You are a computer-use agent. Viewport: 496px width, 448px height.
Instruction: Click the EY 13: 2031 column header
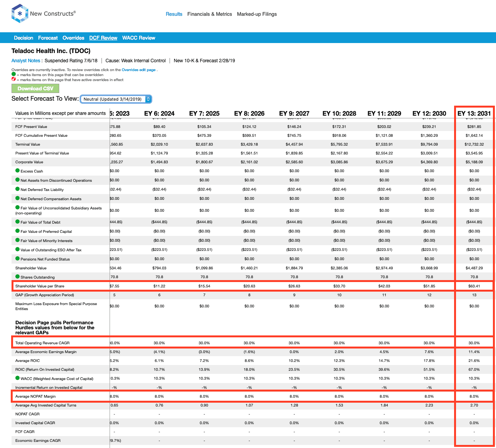474,113
